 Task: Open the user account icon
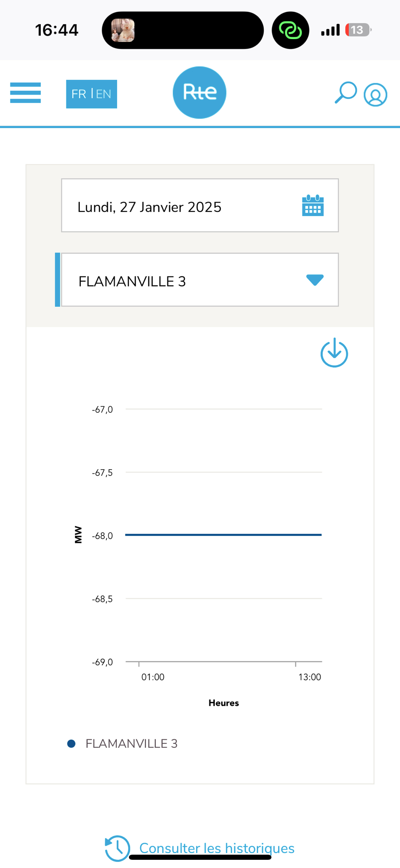click(x=375, y=95)
